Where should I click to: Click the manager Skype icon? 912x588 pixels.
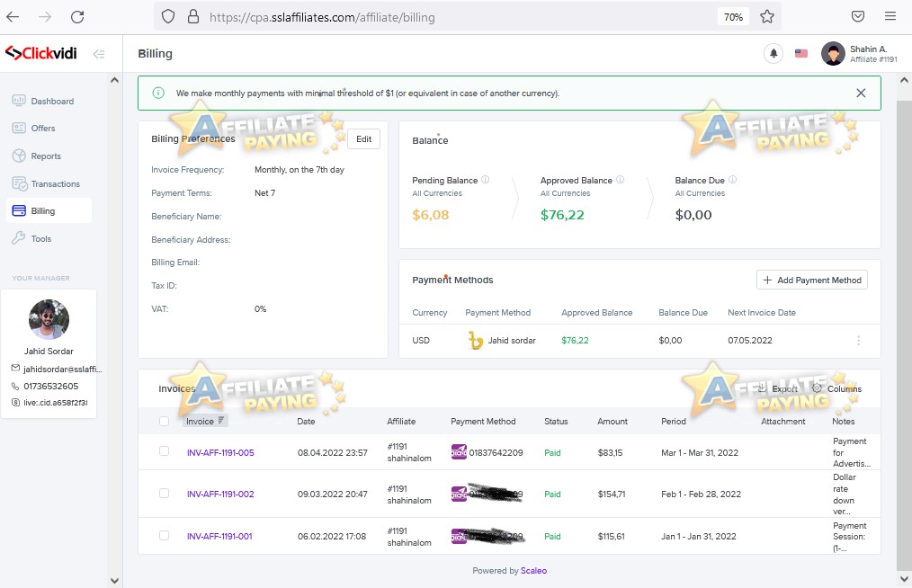pyautogui.click(x=15, y=403)
